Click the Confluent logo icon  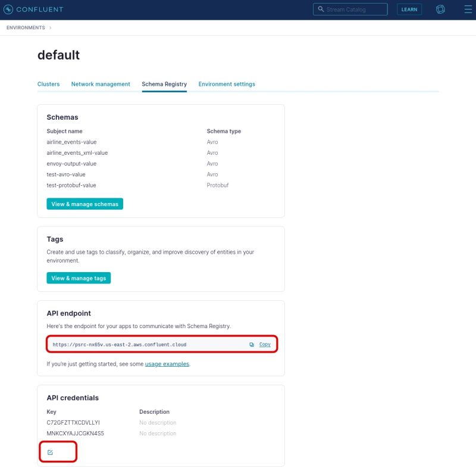[10, 9]
